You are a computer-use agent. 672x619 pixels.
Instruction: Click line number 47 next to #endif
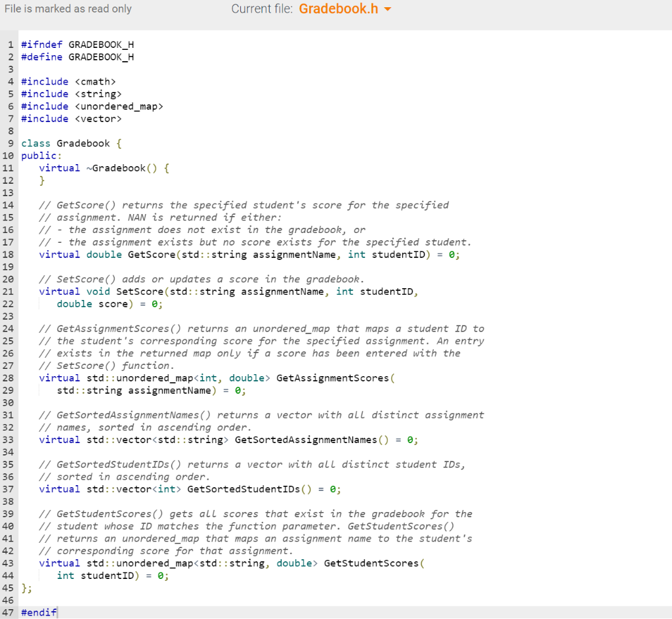click(x=10, y=612)
